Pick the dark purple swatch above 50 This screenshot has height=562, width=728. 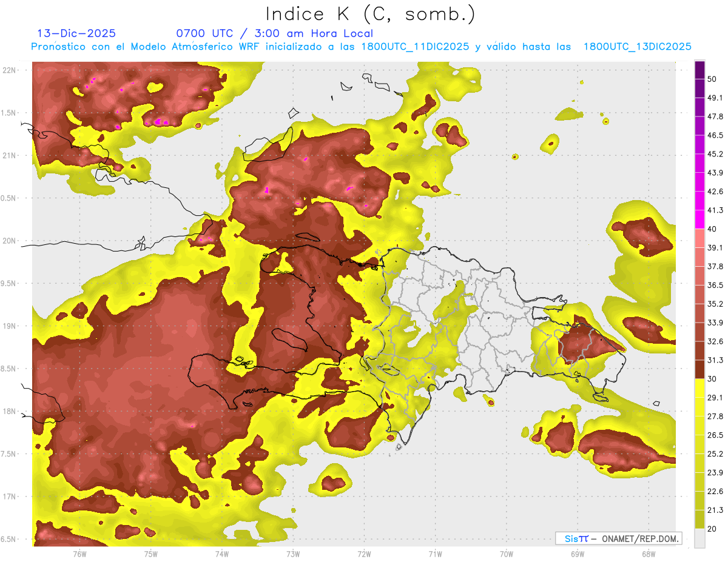tap(700, 70)
